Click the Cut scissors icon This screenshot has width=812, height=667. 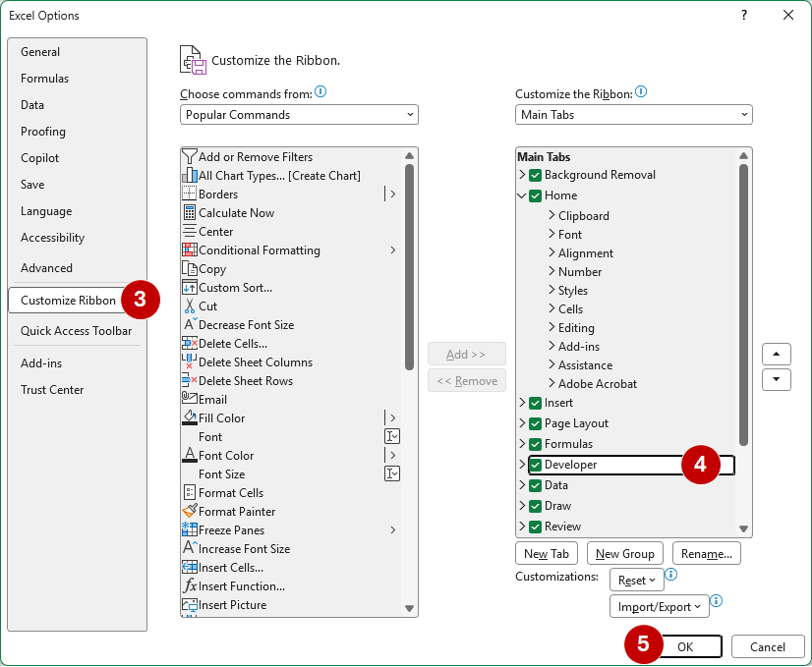click(x=190, y=306)
